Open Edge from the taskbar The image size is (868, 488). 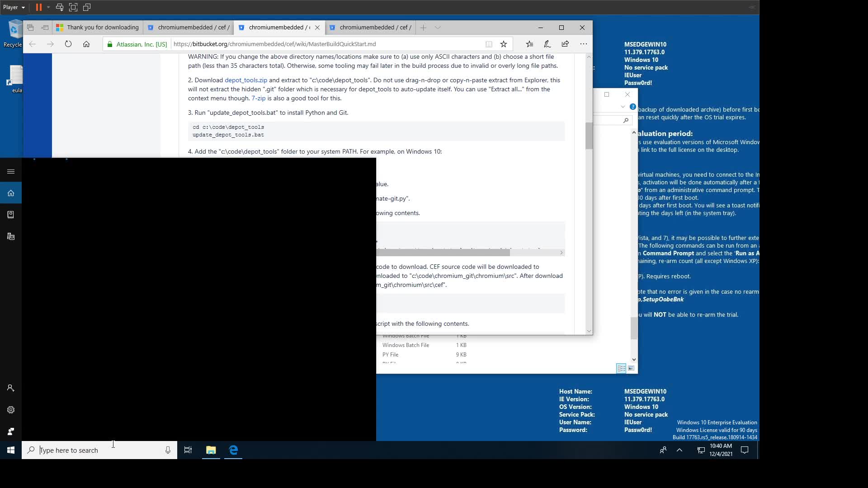point(233,450)
